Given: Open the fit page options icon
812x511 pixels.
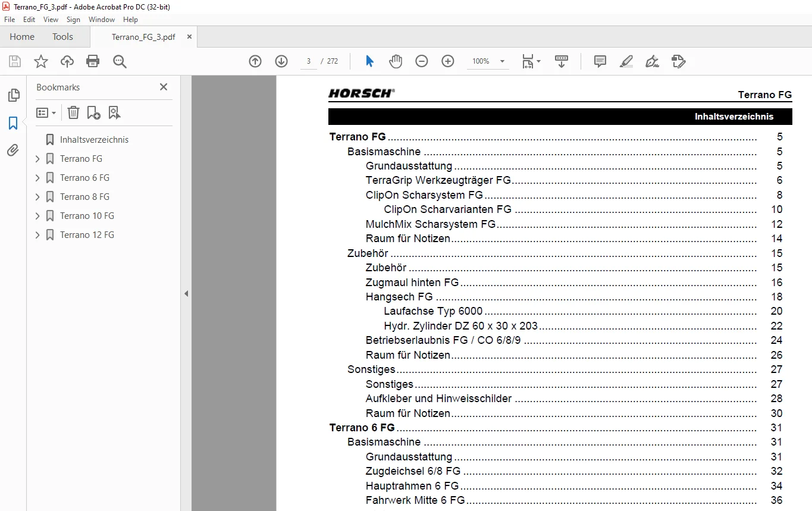Looking at the screenshot, I should point(531,61).
